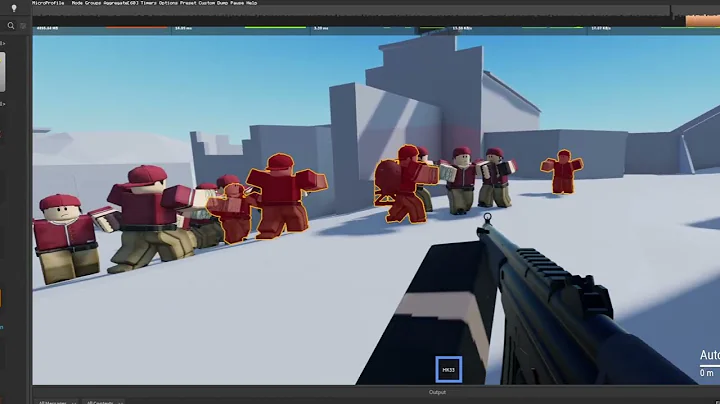Click the frowning soldier nearest the screen edge
The width and height of the screenshot is (720, 404).
[67, 238]
